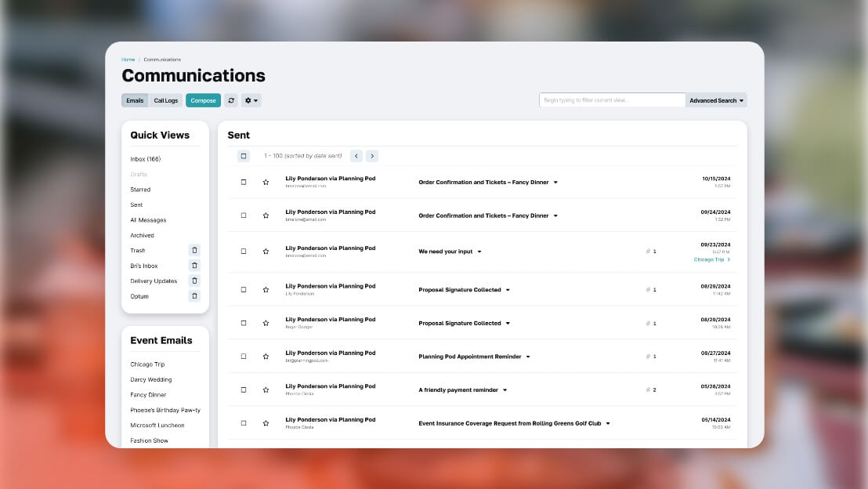Open the Advanced Search dropdown
Screen dimensions: 868x489
(x=716, y=100)
